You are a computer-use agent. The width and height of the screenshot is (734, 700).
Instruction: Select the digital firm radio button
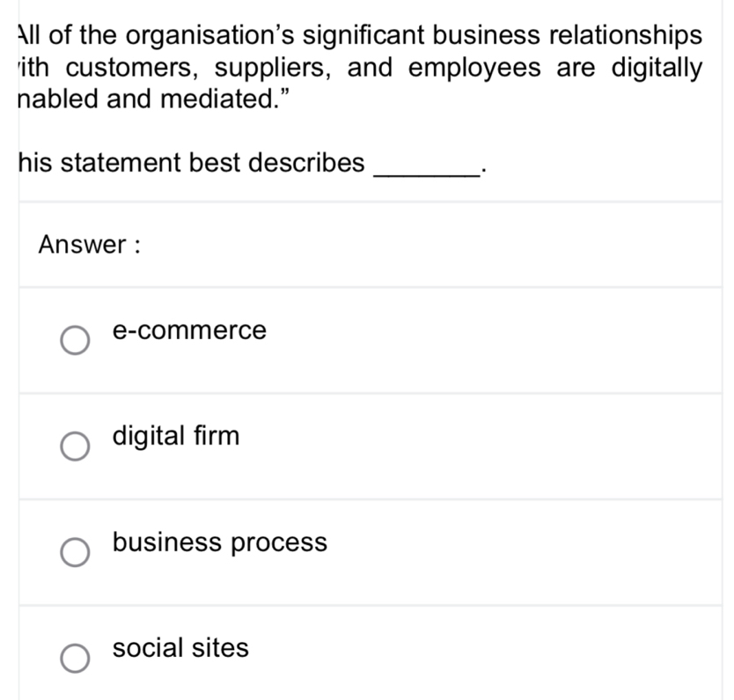tap(75, 446)
